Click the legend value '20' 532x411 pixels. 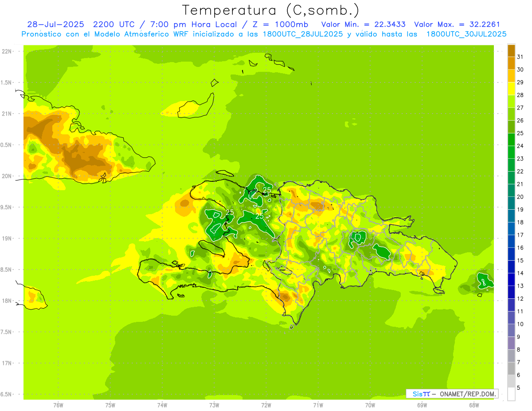(x=520, y=197)
